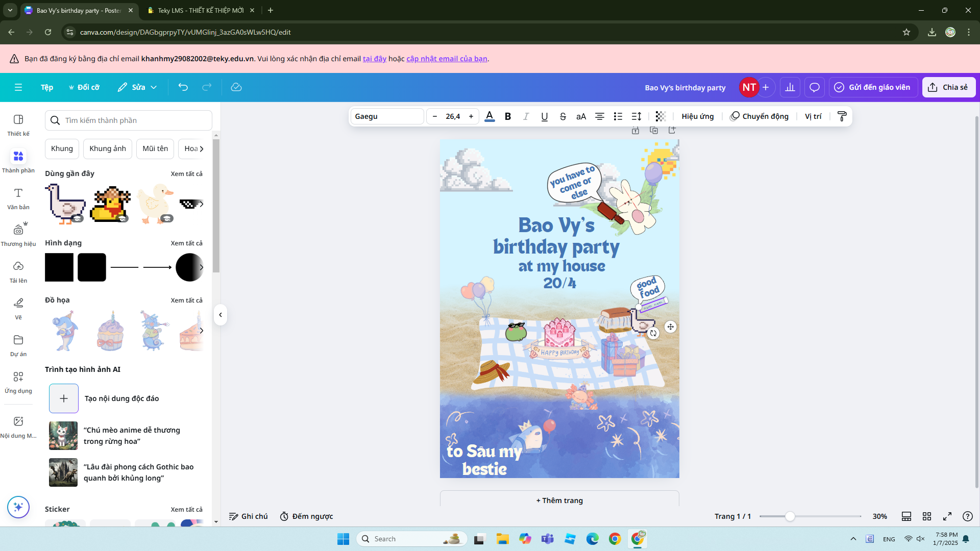Image resolution: width=980 pixels, height=551 pixels.
Task: Toggle bulleted list formatting
Action: click(618, 116)
